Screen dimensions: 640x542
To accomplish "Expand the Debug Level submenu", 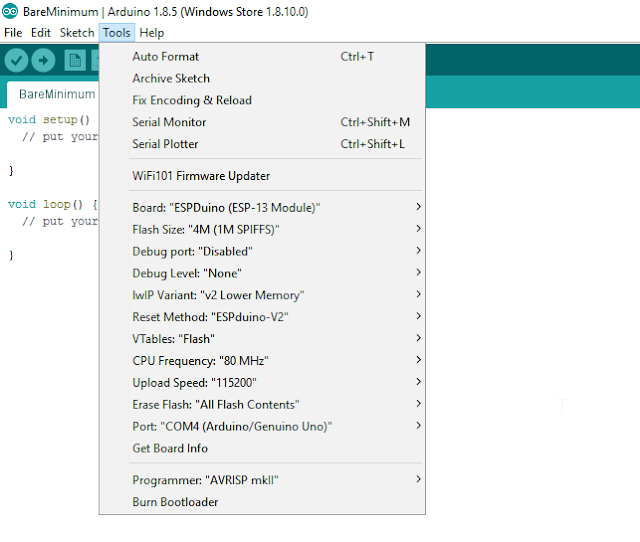I will 262,273.
